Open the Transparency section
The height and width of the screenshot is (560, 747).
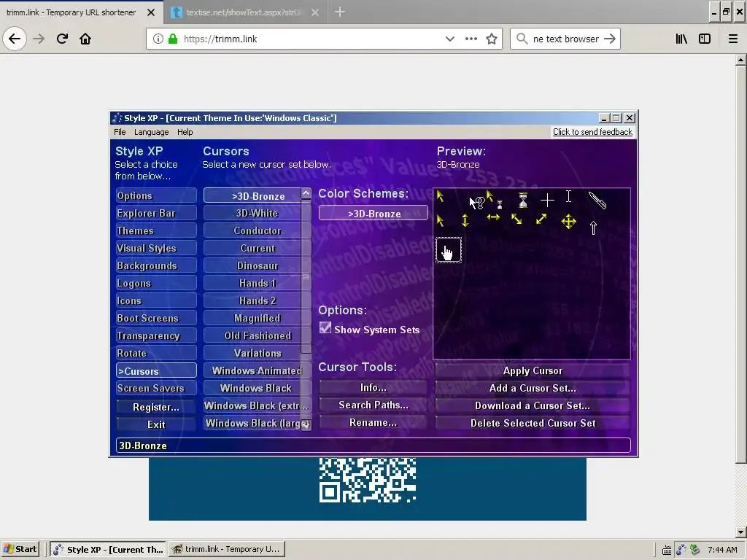click(156, 335)
